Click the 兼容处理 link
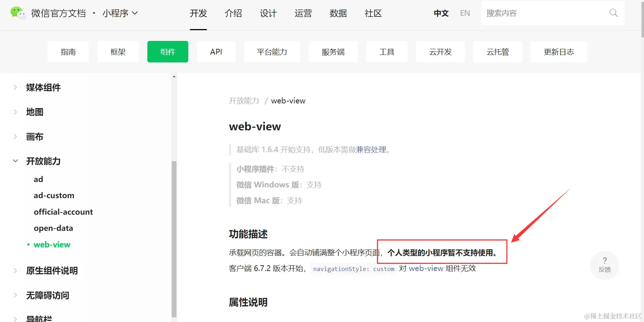The image size is (644, 322). (371, 149)
